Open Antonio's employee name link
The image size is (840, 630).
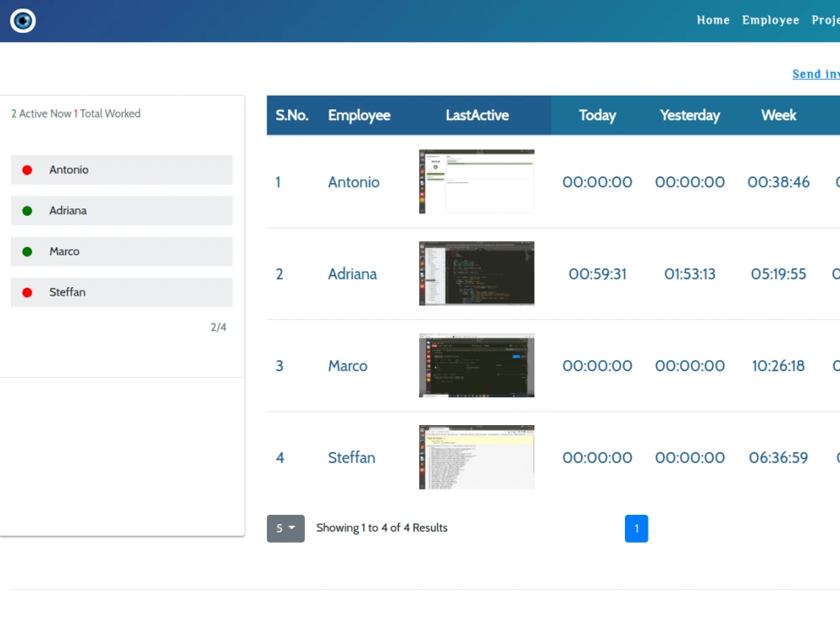tap(354, 182)
